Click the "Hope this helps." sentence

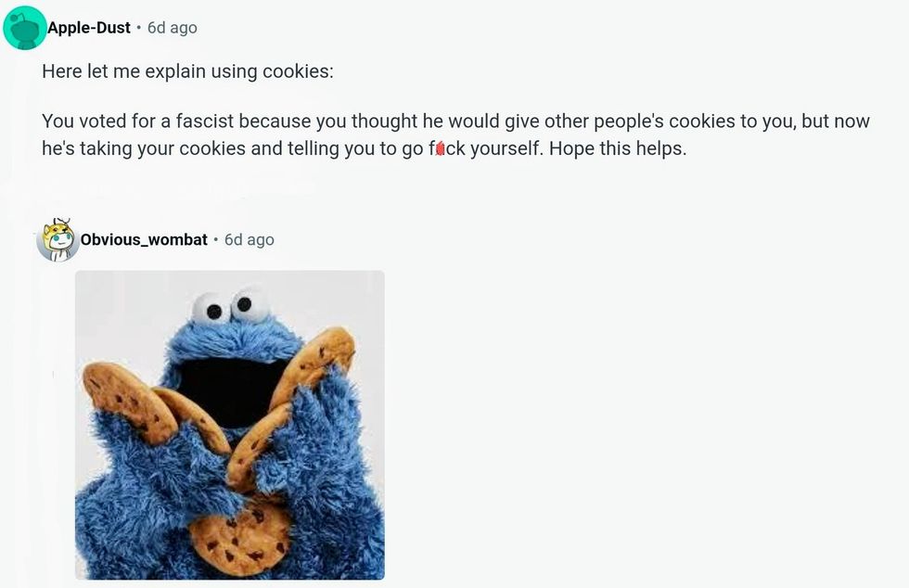618,149
